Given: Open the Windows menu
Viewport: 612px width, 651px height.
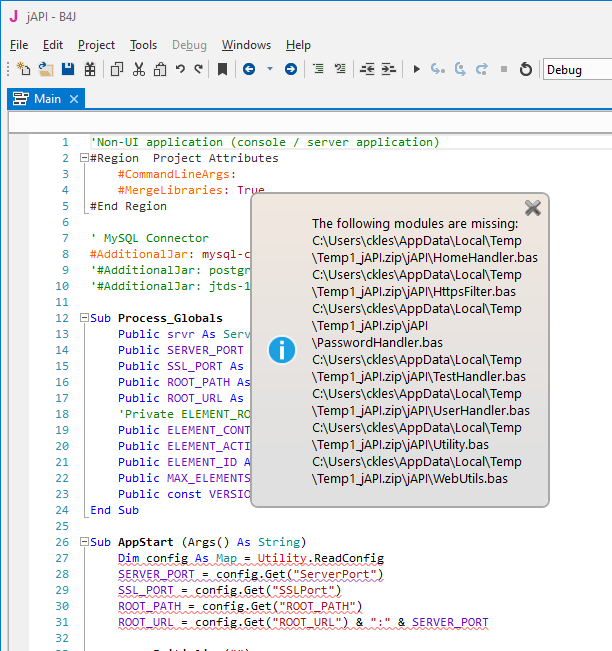Looking at the screenshot, I should pyautogui.click(x=246, y=45).
